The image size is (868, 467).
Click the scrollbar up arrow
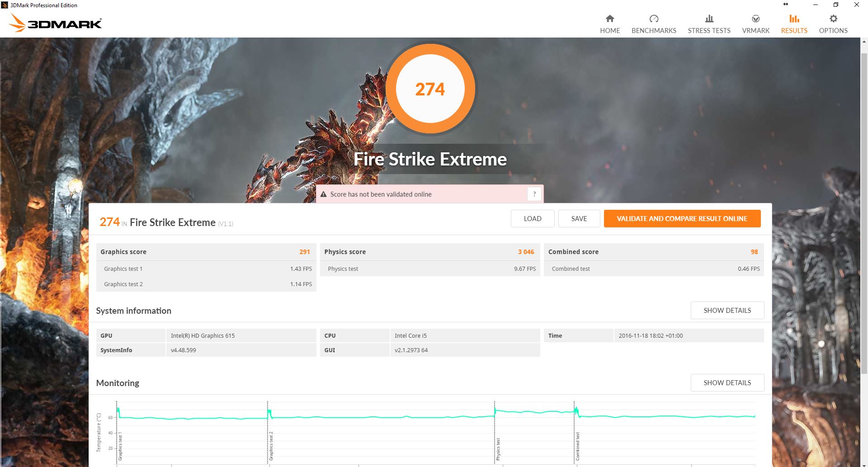coord(864,42)
